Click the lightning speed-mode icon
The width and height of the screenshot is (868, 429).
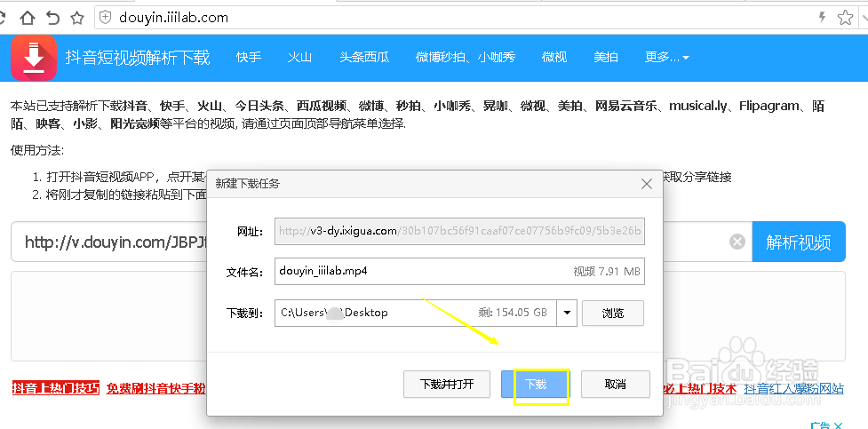823,18
